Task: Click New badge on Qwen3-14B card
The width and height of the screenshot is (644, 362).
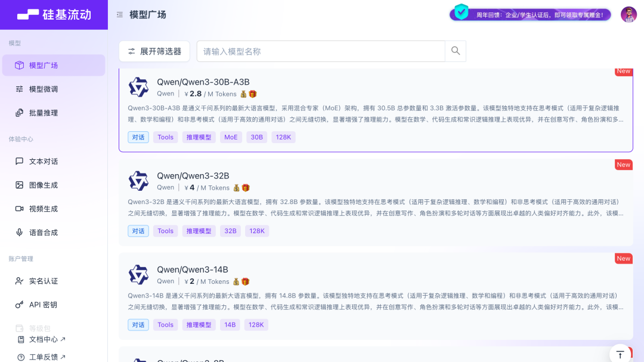Action: (x=624, y=258)
